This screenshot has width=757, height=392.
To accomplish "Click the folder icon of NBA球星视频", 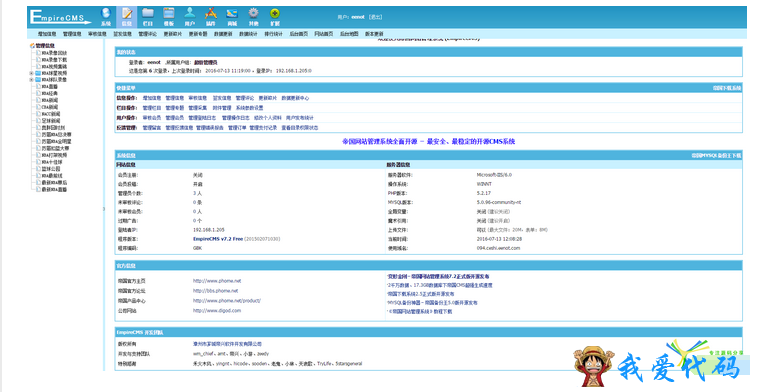I will click(38, 73).
